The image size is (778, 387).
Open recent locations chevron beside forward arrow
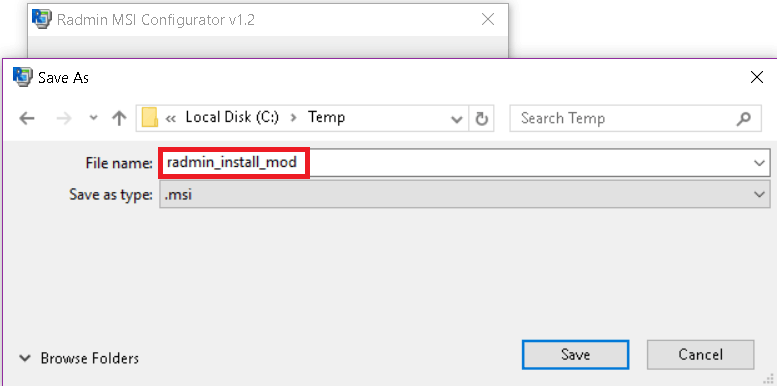[93, 119]
